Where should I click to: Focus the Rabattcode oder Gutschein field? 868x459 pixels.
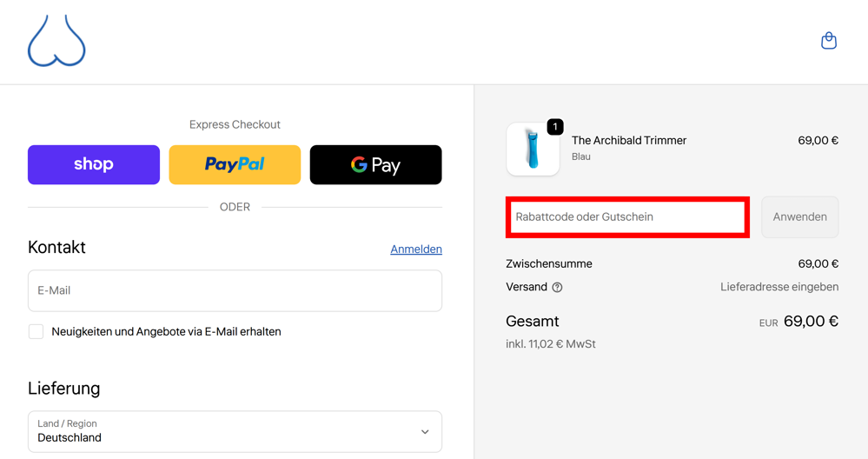tap(627, 217)
